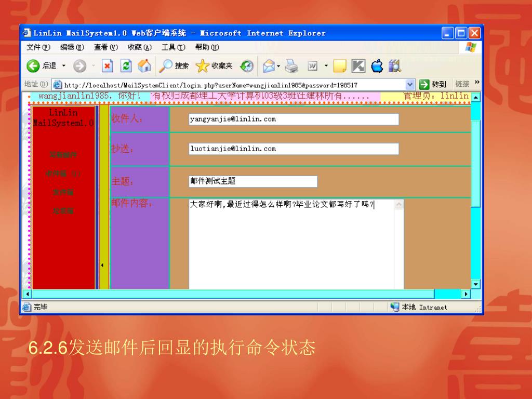Click the Stop loading red X icon

(108, 66)
